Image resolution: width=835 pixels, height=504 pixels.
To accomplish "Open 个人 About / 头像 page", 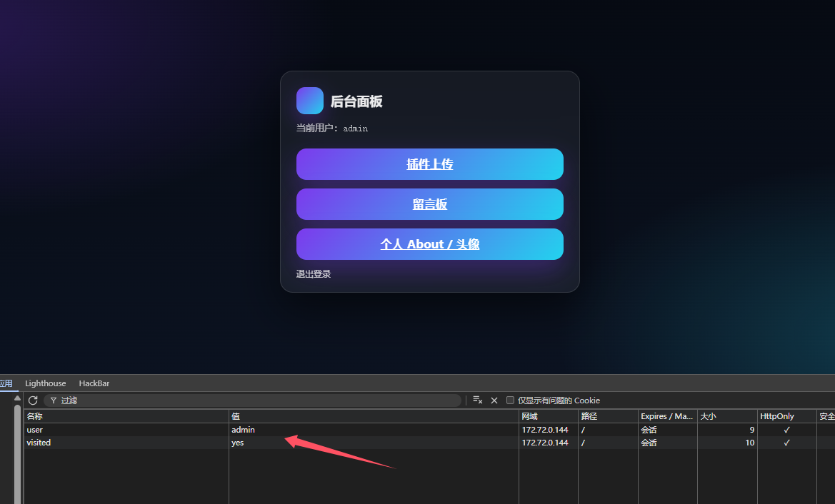I will 429,244.
